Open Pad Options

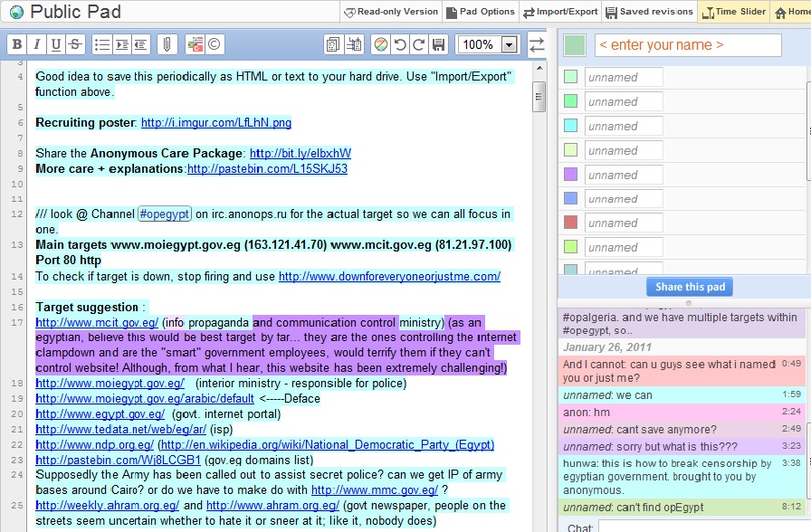tap(481, 12)
